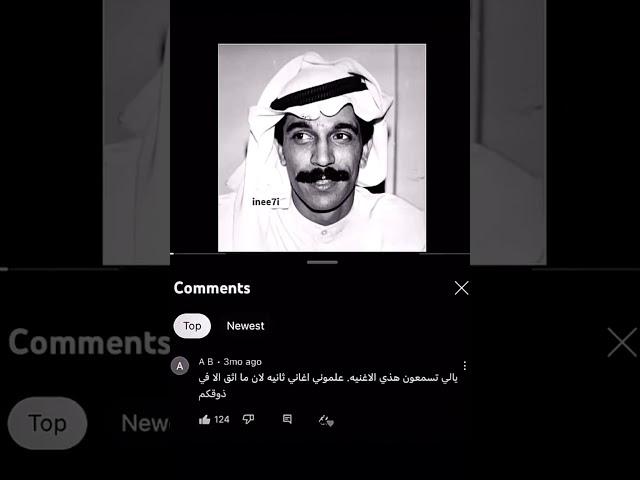Image resolution: width=640 pixels, height=480 pixels.
Task: Like the comment with the thumbs-up icon
Action: 204,420
